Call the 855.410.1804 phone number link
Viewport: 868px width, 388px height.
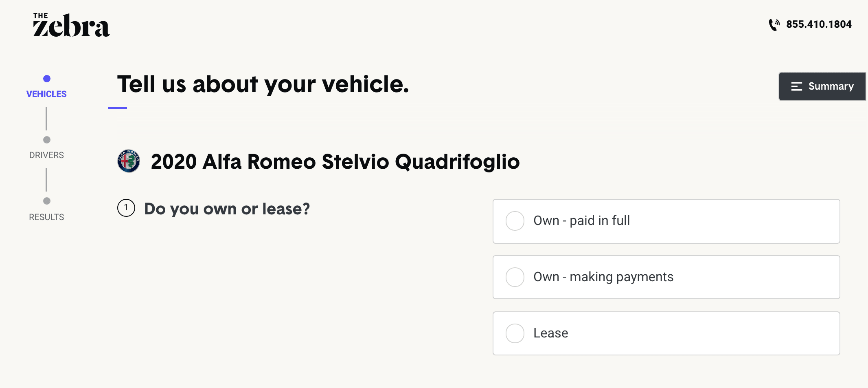(819, 24)
